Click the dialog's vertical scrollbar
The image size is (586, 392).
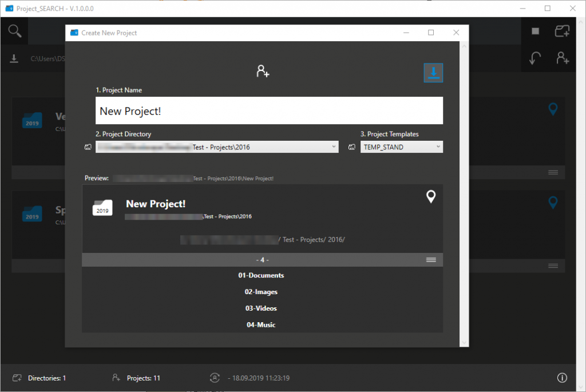pyautogui.click(x=464, y=195)
